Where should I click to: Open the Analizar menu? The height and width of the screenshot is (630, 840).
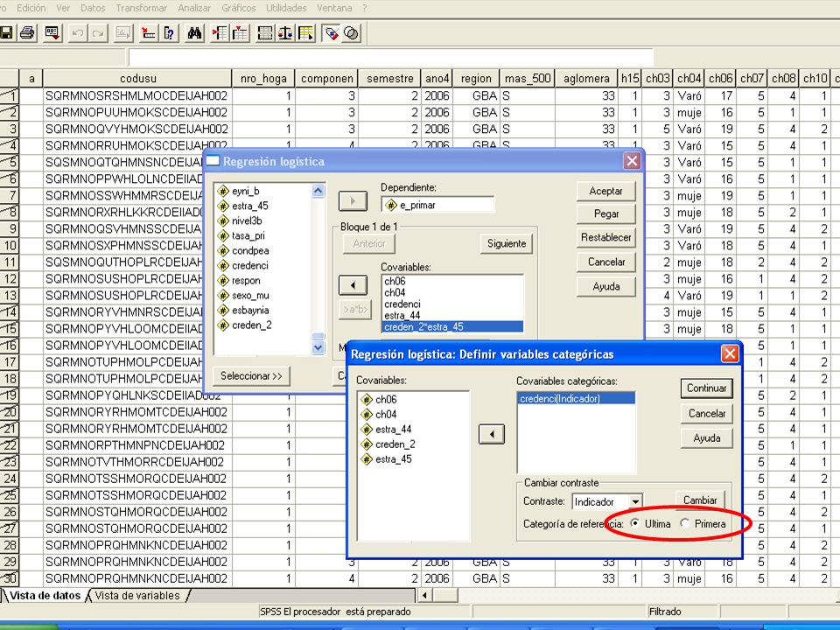194,8
